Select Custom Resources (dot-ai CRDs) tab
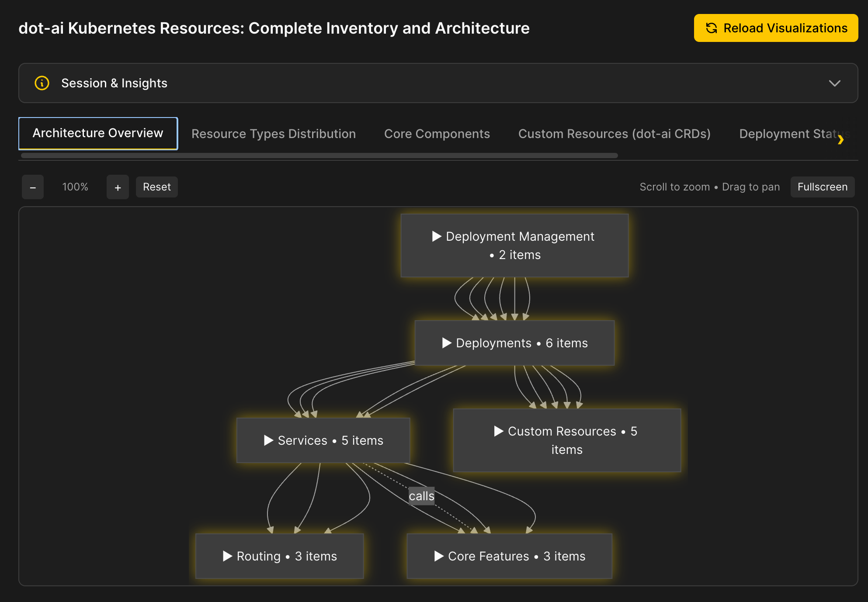Image resolution: width=868 pixels, height=602 pixels. (x=614, y=134)
